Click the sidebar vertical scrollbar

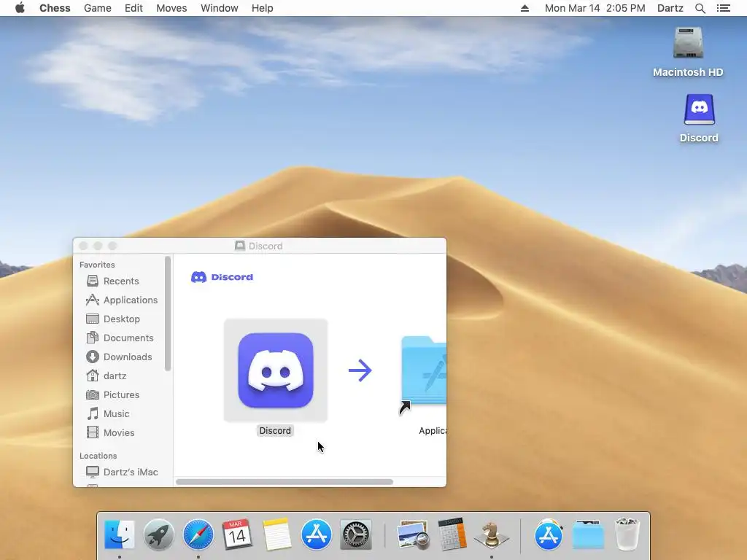coord(168,314)
